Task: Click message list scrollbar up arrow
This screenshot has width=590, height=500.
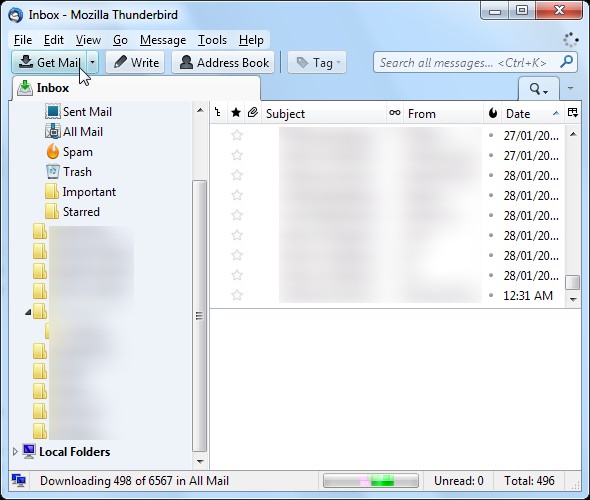Action: pos(573,134)
